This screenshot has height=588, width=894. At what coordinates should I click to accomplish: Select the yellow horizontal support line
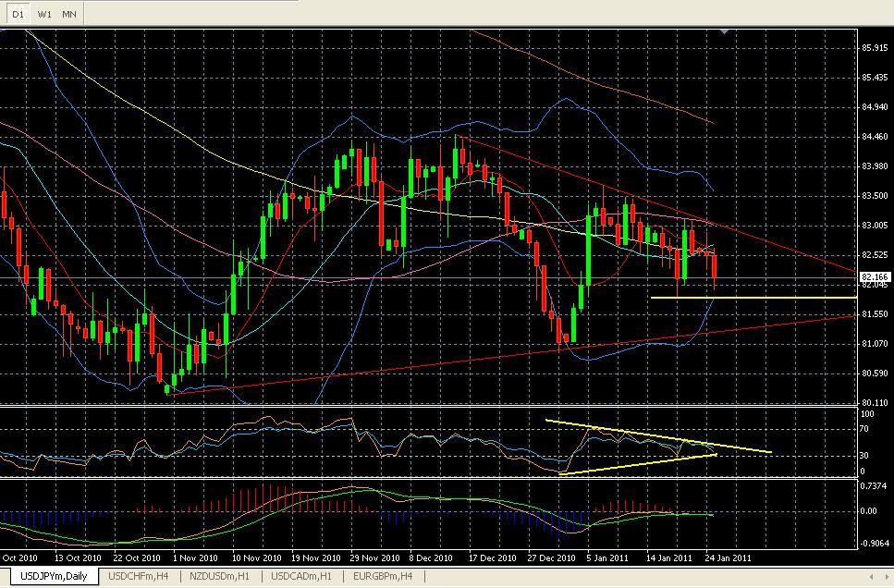coord(753,298)
